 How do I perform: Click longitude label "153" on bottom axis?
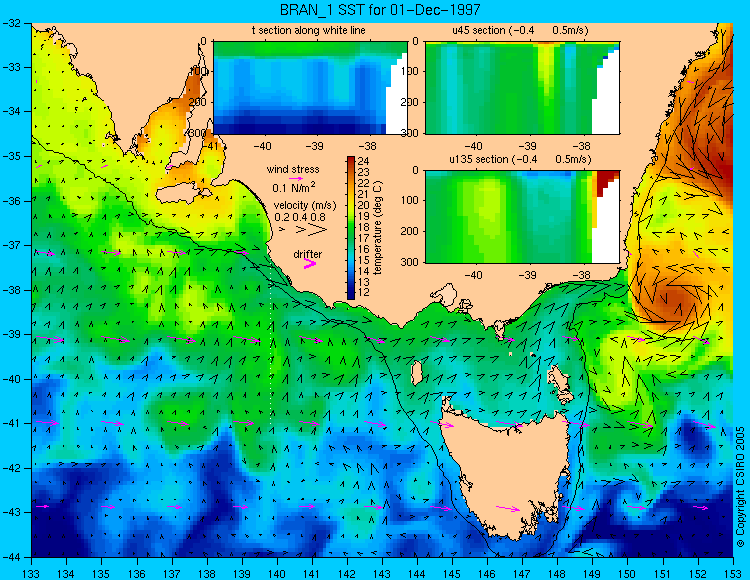click(x=732, y=573)
